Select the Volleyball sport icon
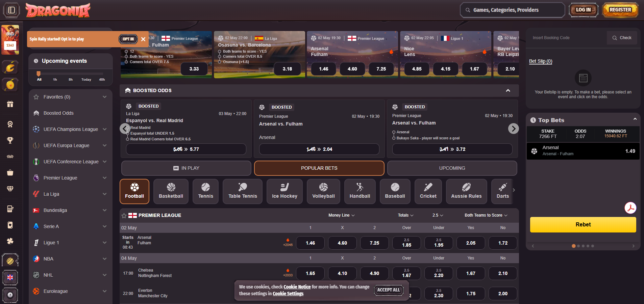 323,191
